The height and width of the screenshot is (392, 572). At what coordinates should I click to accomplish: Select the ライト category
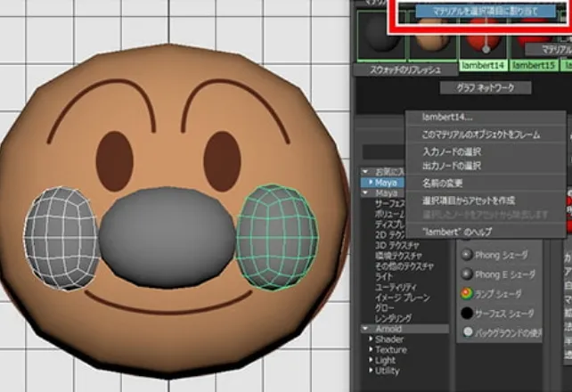[383, 277]
